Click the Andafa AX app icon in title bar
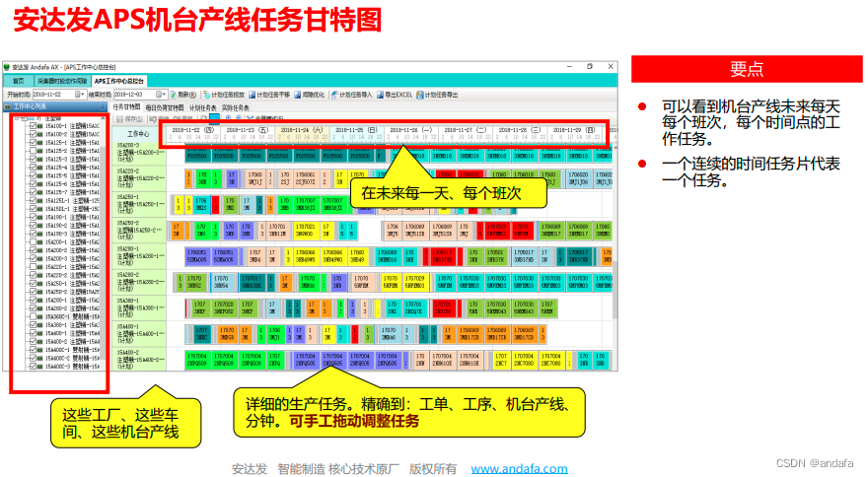 click(7, 67)
